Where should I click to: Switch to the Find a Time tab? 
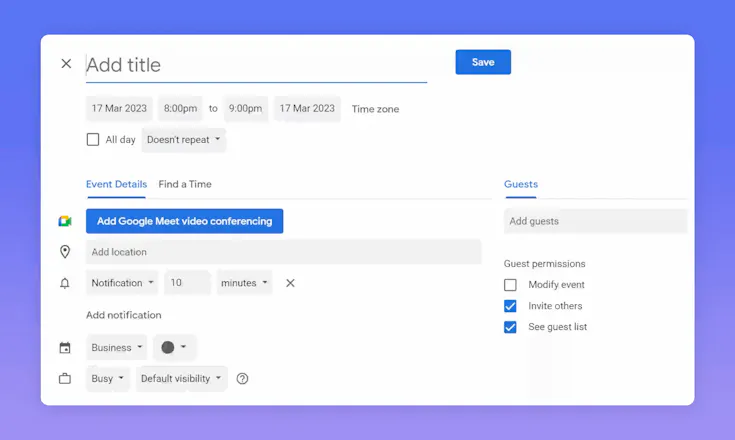coord(185,184)
